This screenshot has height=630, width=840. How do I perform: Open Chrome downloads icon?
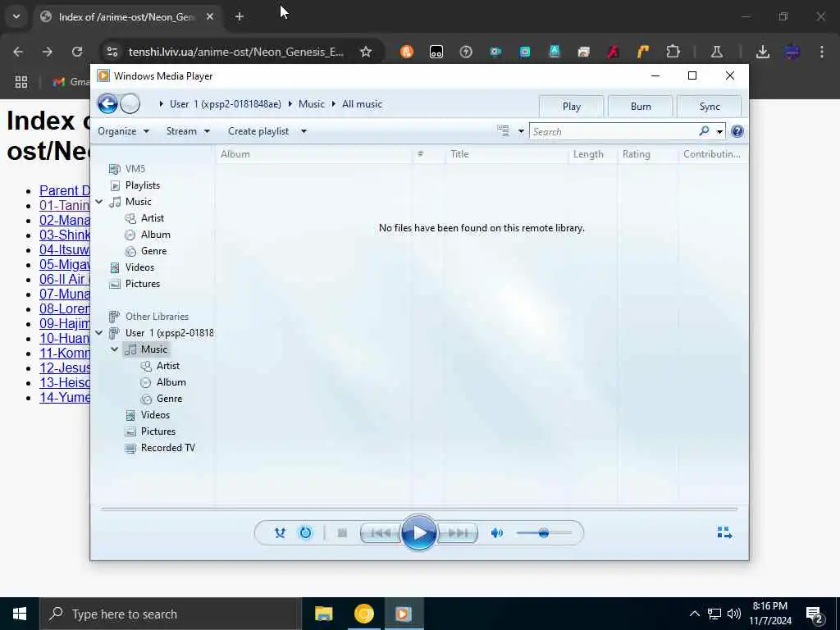(763, 52)
